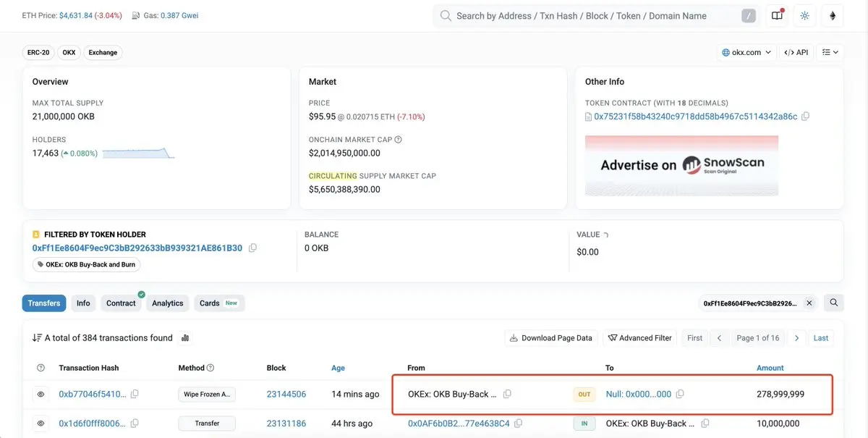
Task: Switch to the Contract tab
Action: pos(121,303)
